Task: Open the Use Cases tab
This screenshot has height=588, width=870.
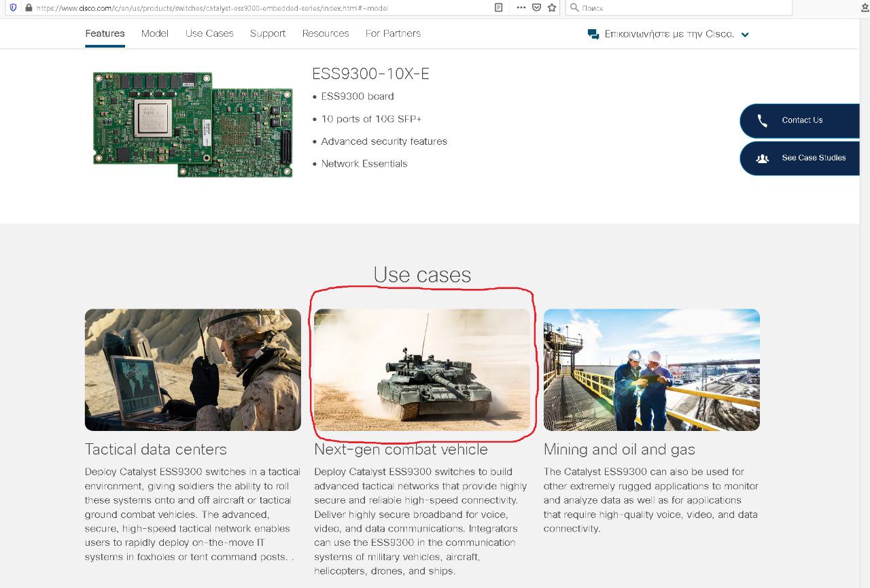Action: pos(209,33)
